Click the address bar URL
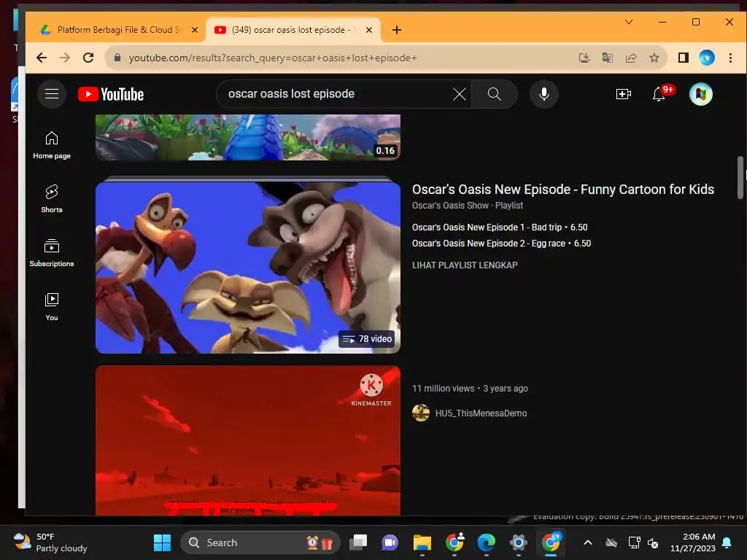 tap(273, 58)
